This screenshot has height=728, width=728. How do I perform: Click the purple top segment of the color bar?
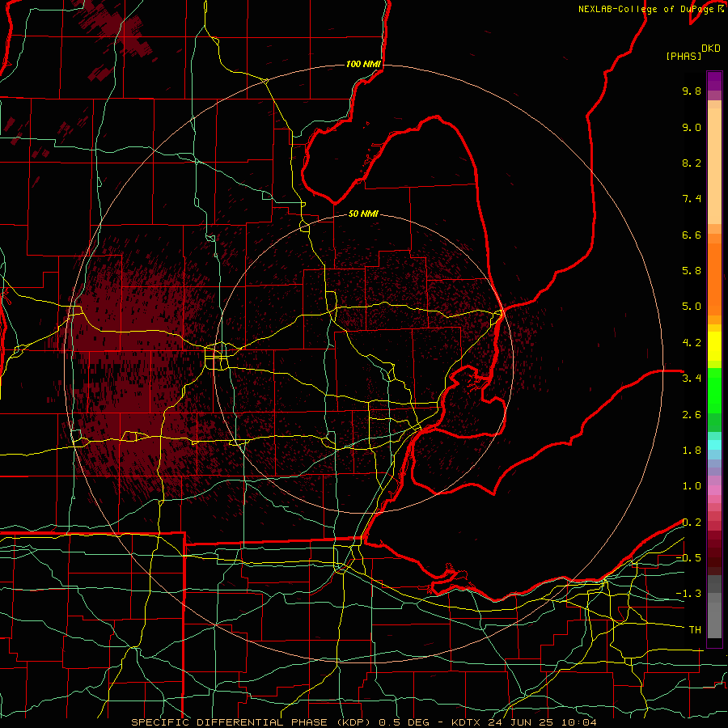click(714, 81)
